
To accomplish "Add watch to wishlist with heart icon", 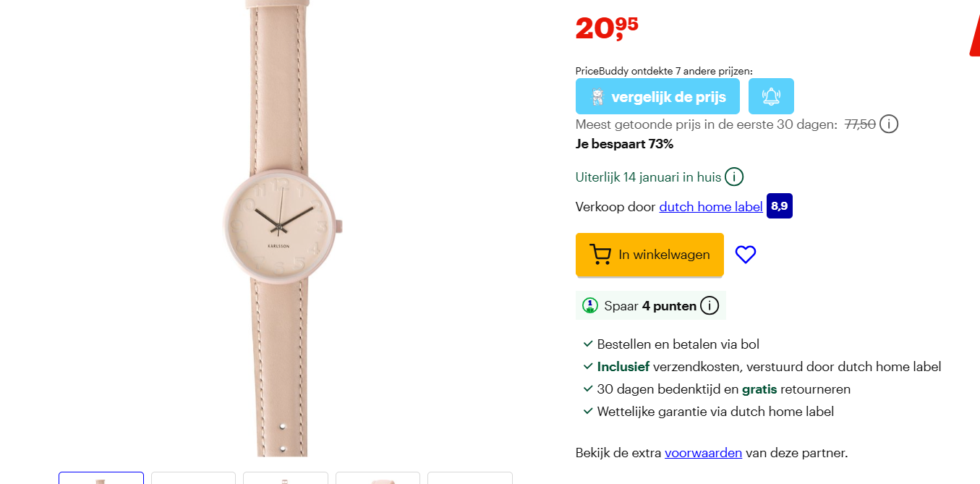I will pyautogui.click(x=746, y=255).
